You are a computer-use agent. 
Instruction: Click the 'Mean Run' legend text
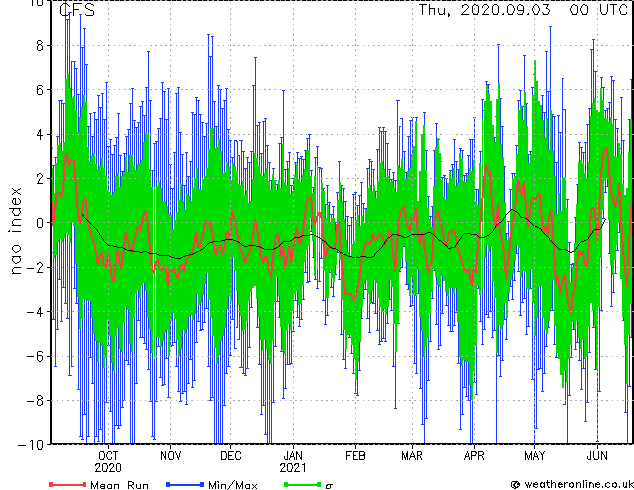119,485
